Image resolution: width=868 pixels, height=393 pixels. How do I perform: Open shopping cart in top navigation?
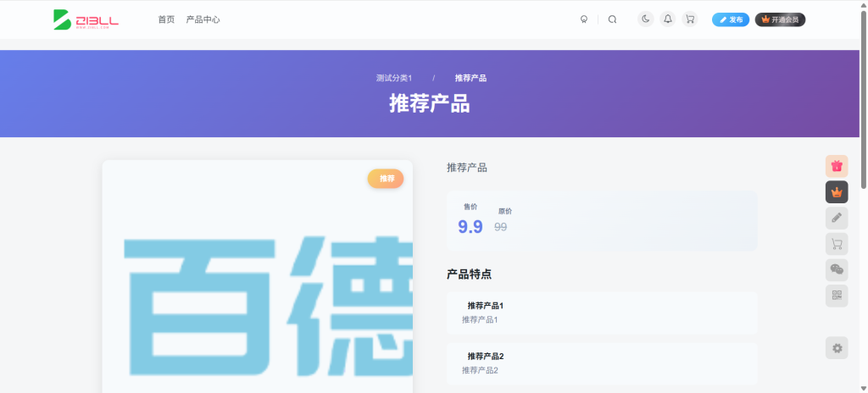[x=690, y=19]
